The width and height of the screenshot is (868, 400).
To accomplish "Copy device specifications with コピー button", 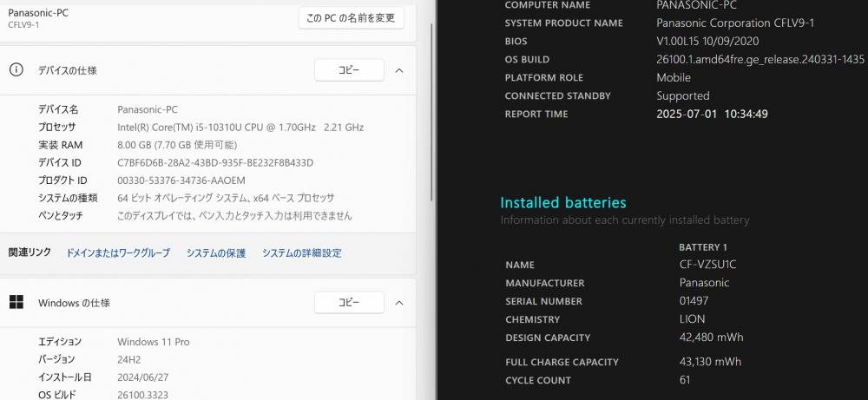I will point(349,70).
